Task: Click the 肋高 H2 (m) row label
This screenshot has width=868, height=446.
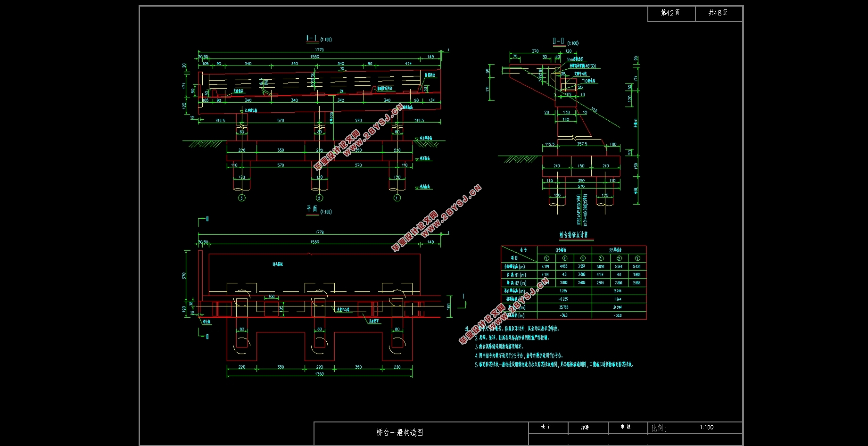Action: 516,283
